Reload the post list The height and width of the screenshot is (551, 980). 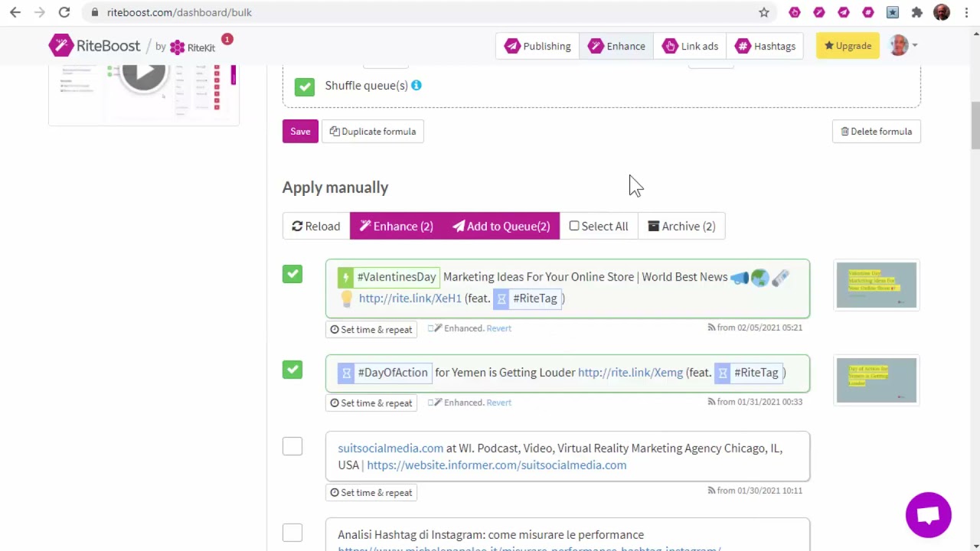316,226
